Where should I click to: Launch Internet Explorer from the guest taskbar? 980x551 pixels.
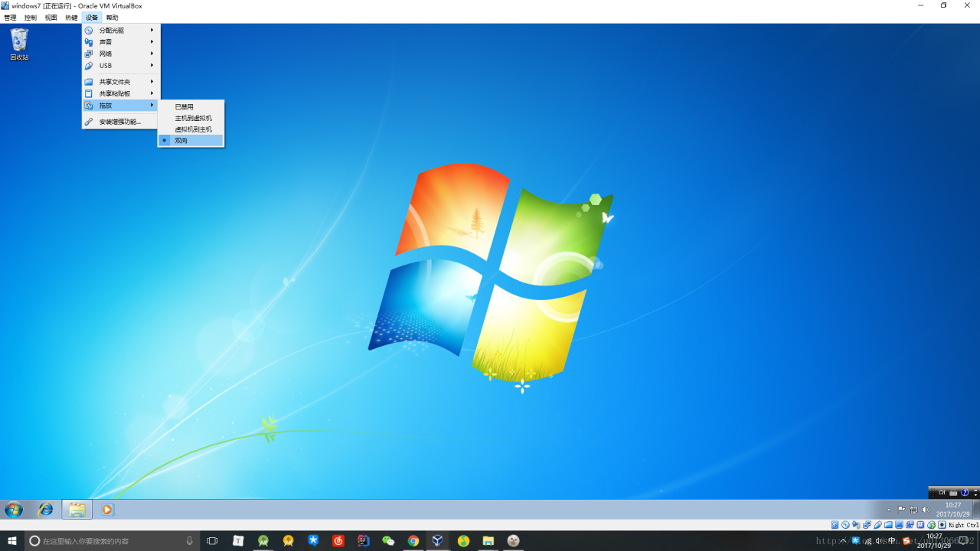46,510
